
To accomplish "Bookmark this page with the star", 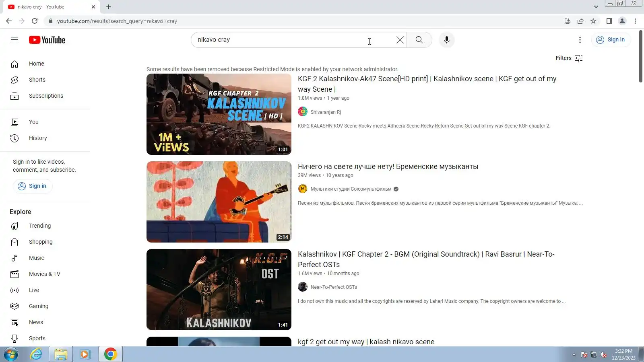I will click(x=593, y=21).
